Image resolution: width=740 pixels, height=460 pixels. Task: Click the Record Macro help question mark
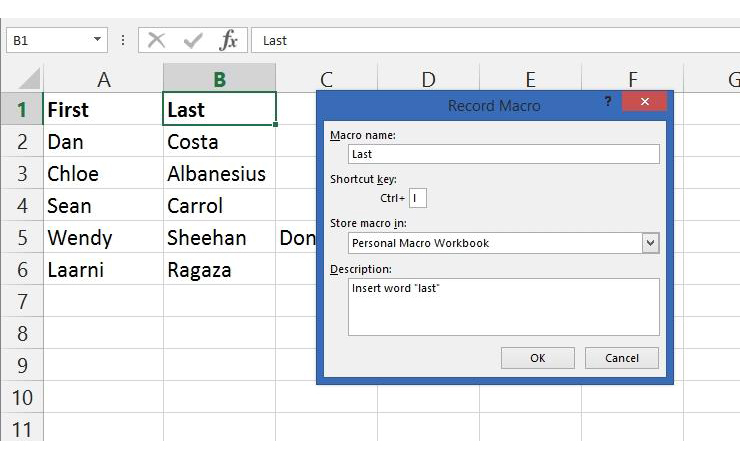[607, 102]
